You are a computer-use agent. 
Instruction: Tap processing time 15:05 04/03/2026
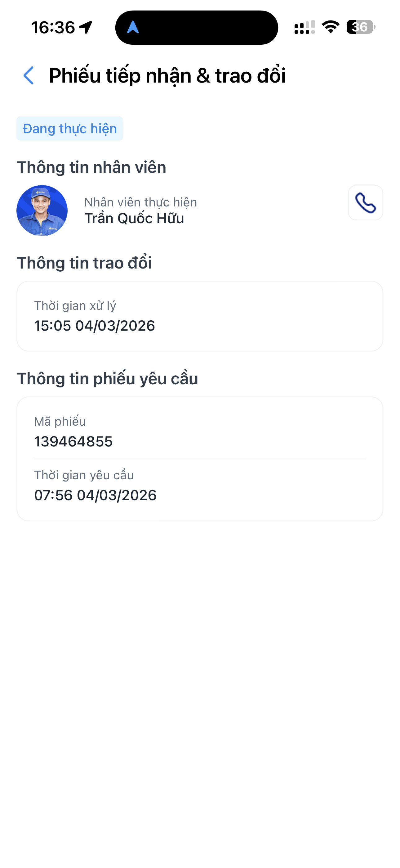tap(95, 325)
